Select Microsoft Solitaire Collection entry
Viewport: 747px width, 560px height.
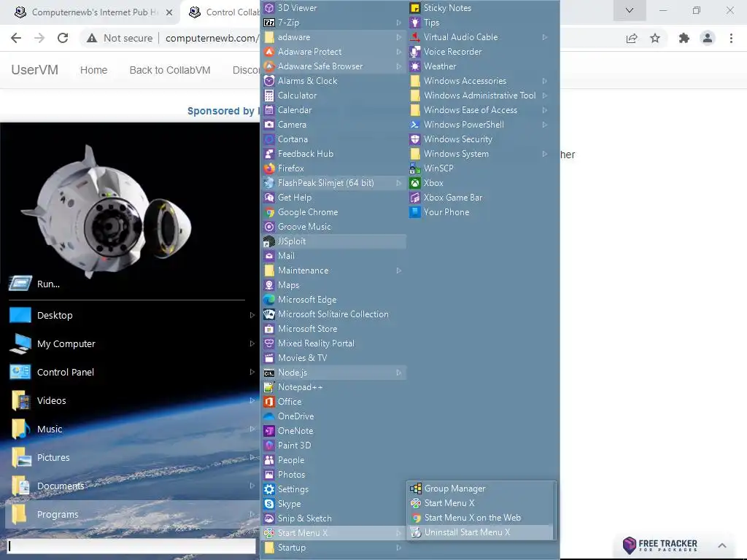click(x=333, y=314)
